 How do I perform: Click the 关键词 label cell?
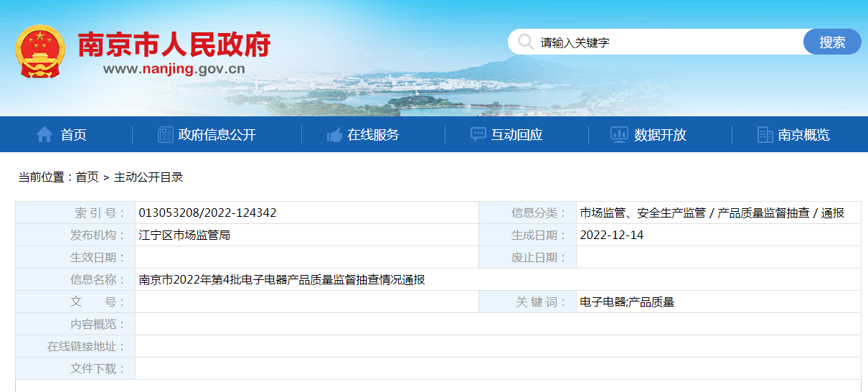click(528, 302)
